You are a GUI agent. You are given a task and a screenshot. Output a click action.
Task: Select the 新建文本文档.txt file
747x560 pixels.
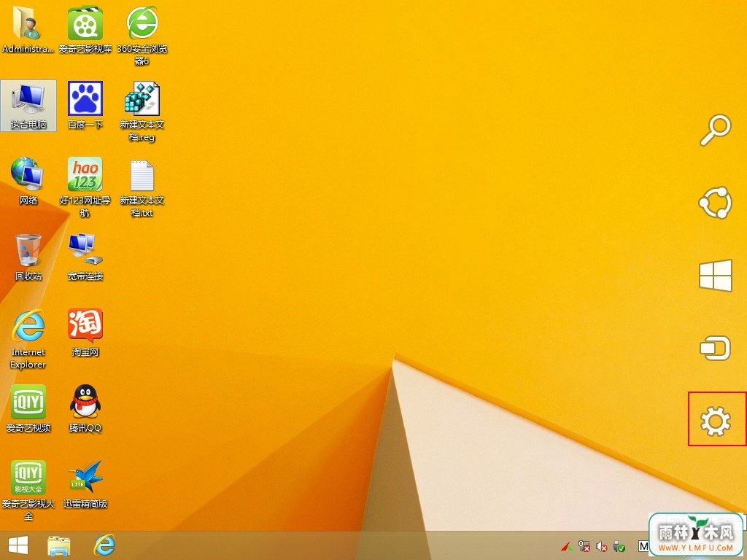pos(142,189)
